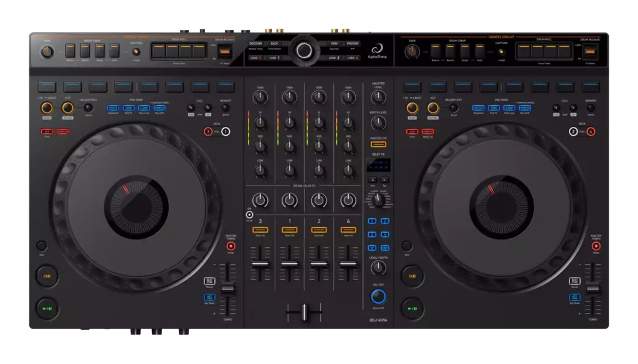Toggle the left deck SLIP button
This screenshot has height=364, width=638.
(47, 131)
